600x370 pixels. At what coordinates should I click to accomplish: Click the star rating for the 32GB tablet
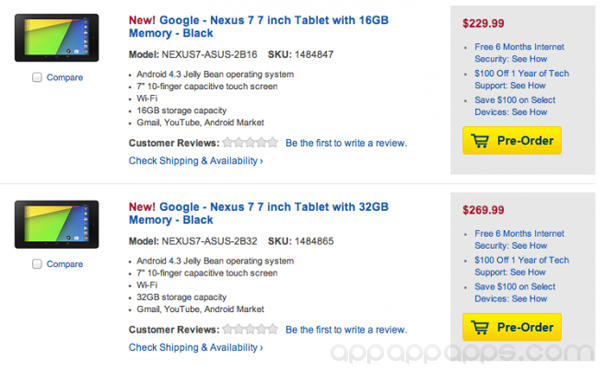[x=250, y=329]
